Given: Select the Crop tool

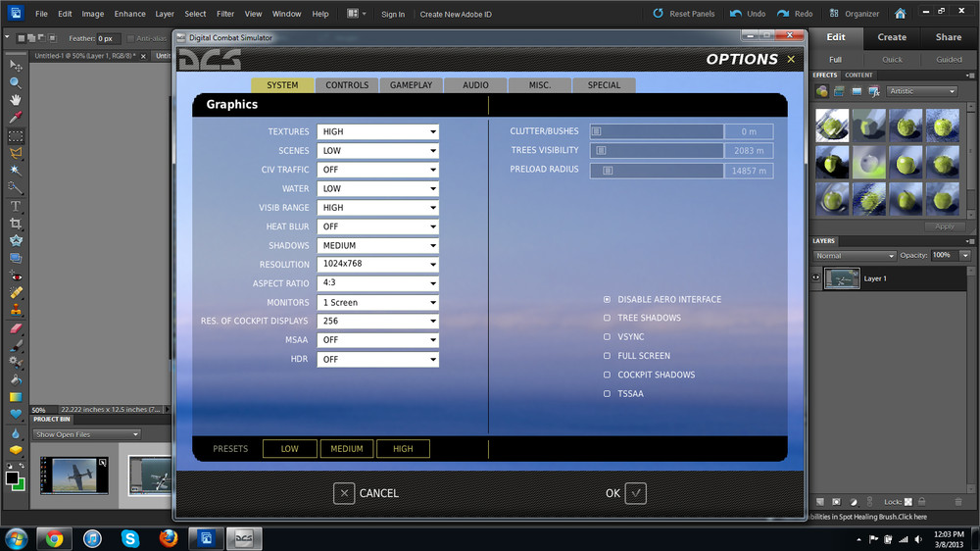Looking at the screenshot, I should coord(16,224).
